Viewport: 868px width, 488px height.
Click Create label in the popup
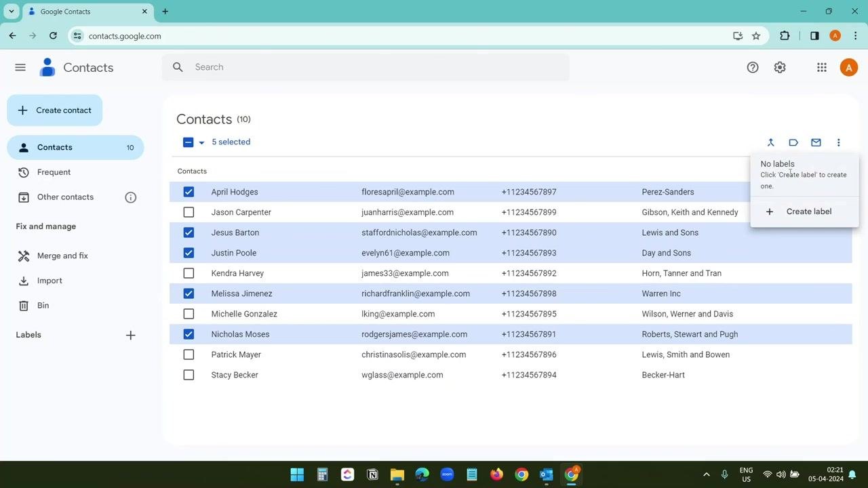click(804, 211)
